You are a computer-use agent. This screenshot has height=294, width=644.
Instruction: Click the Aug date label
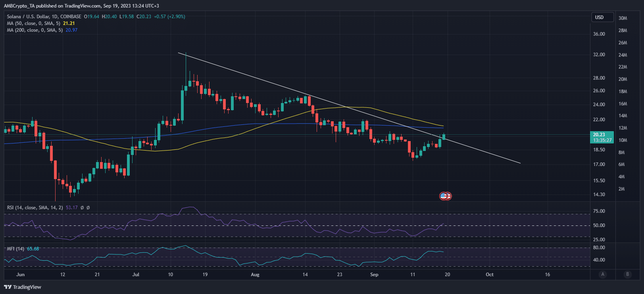[255, 275]
